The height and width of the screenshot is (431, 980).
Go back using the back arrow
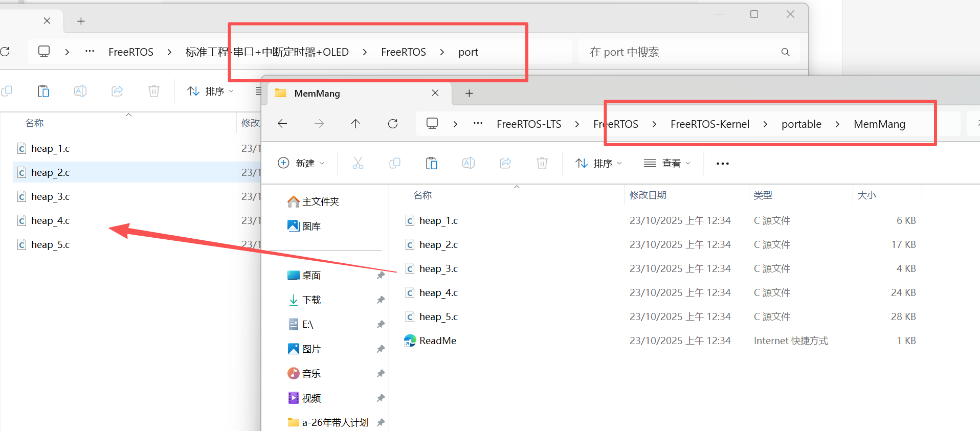pyautogui.click(x=282, y=124)
